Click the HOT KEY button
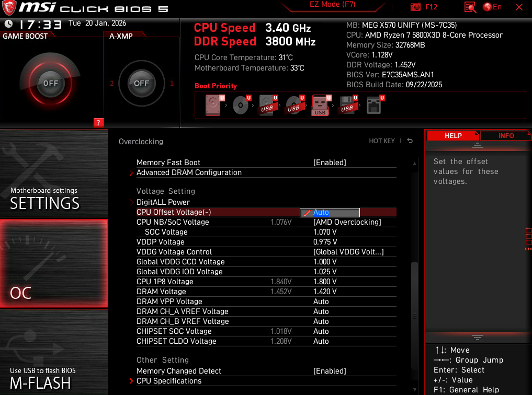 382,141
